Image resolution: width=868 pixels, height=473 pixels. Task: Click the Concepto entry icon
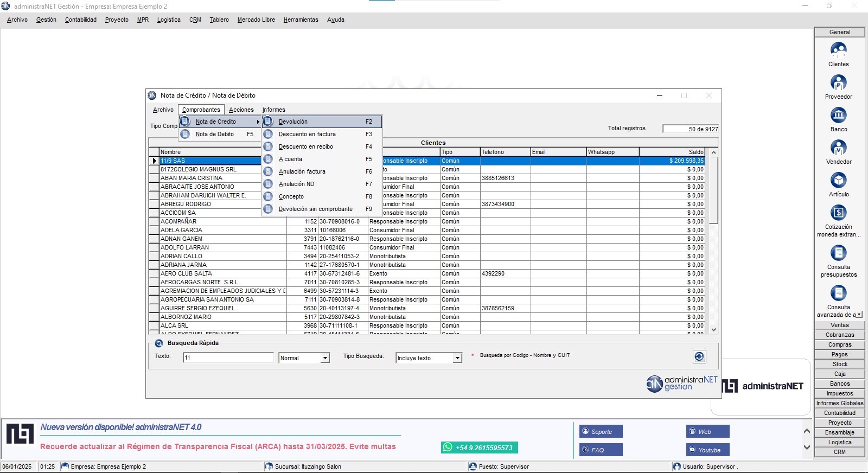(x=268, y=196)
